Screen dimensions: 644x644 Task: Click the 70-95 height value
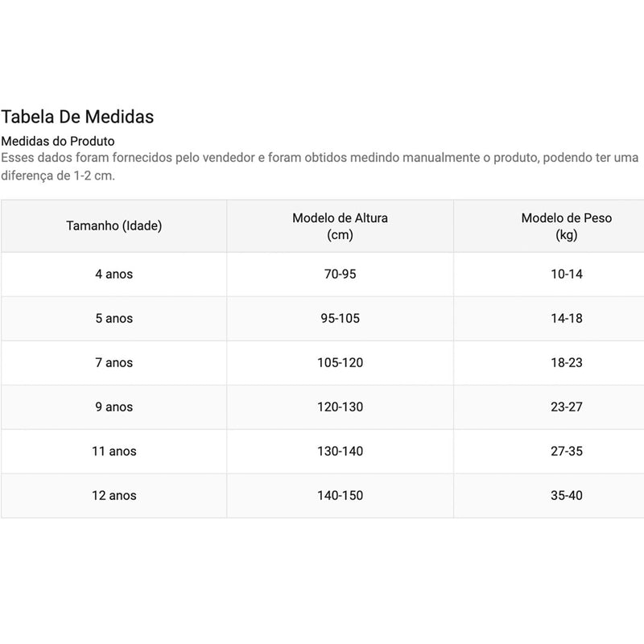(x=340, y=274)
